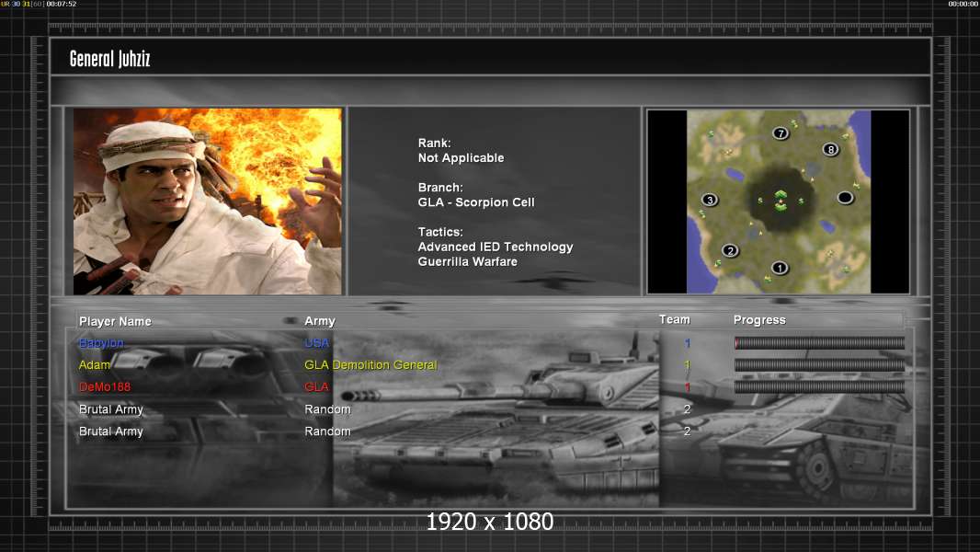Image resolution: width=980 pixels, height=552 pixels.
Task: Click the General Juhziz title text
Action: pos(109,60)
